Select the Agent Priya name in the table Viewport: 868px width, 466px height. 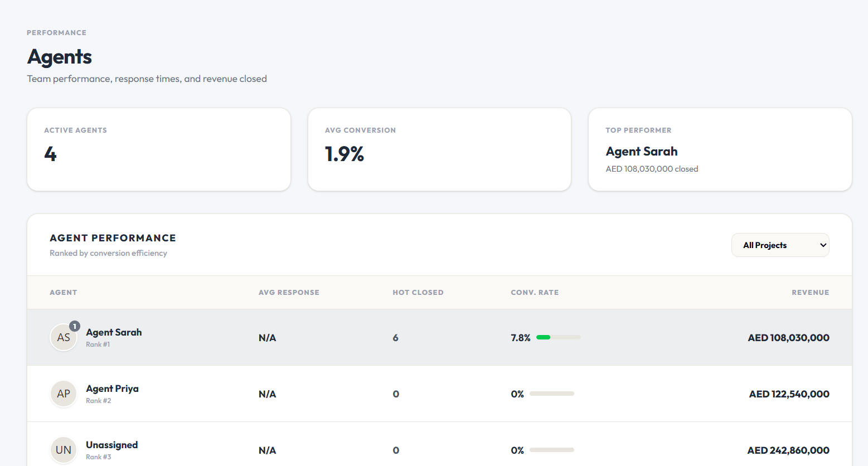(112, 389)
